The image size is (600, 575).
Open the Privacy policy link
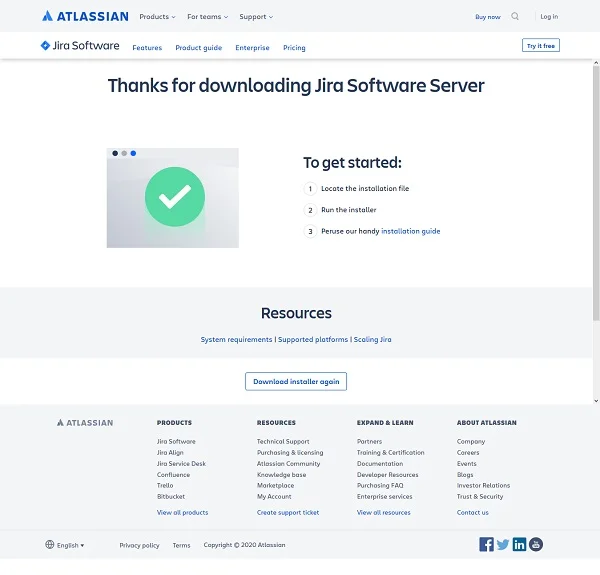[x=139, y=545]
